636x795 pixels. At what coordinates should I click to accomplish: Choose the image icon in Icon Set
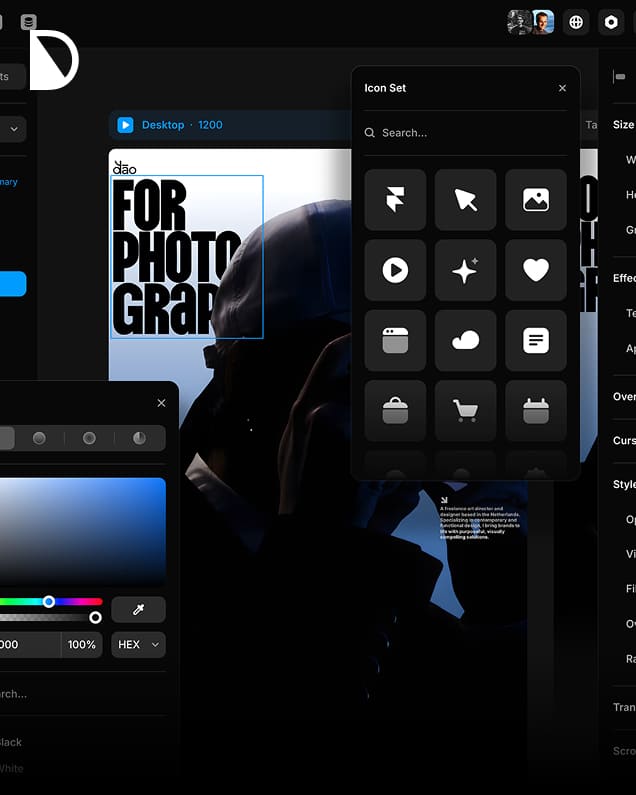(536, 200)
